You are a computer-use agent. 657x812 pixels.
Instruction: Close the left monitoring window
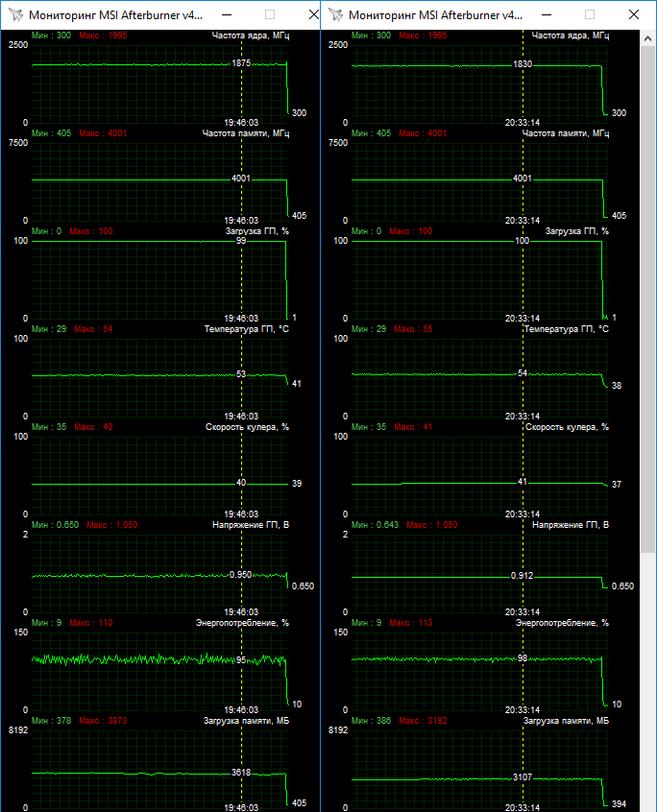(313, 14)
